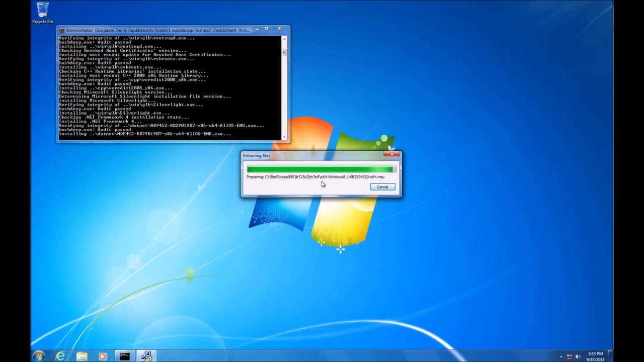644x362 pixels.
Task: Show hidden system tray icons arrow
Action: (x=561, y=356)
